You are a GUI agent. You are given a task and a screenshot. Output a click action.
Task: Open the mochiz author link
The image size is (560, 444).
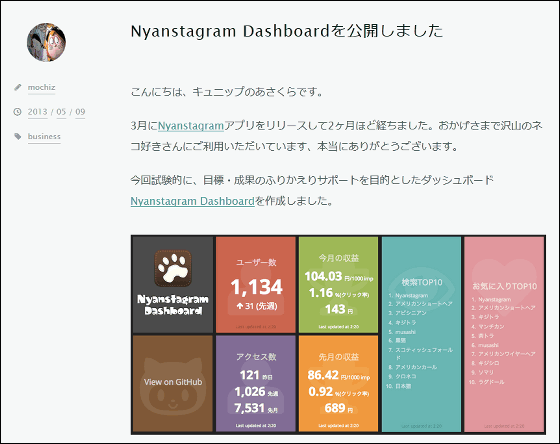coord(41,87)
